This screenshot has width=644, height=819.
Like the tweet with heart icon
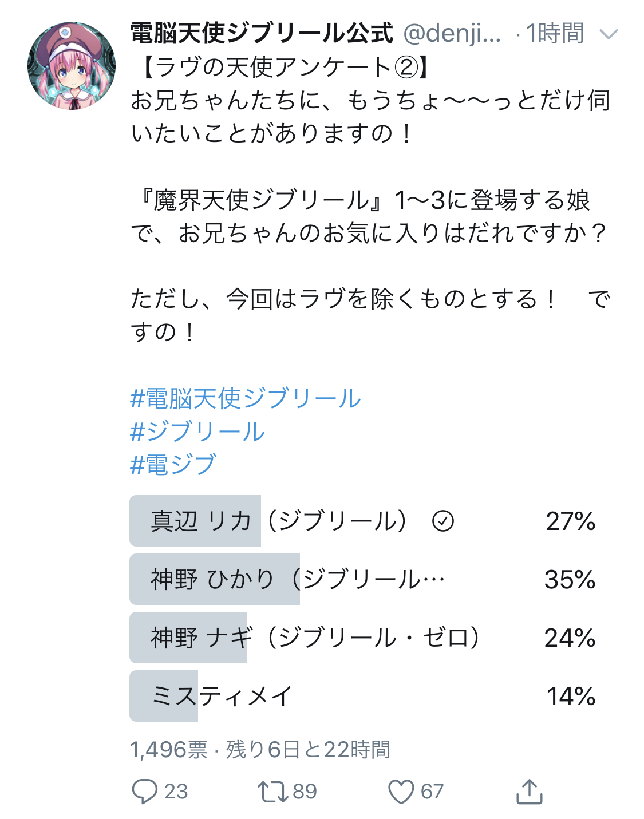coord(401,791)
